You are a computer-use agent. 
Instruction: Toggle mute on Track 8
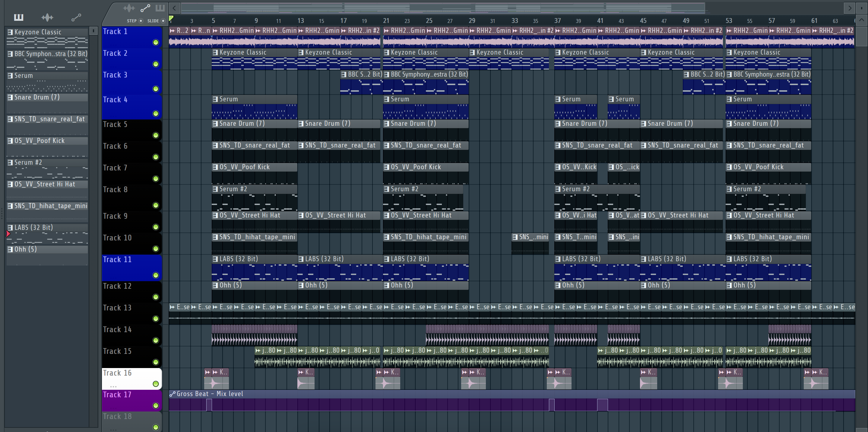click(156, 205)
